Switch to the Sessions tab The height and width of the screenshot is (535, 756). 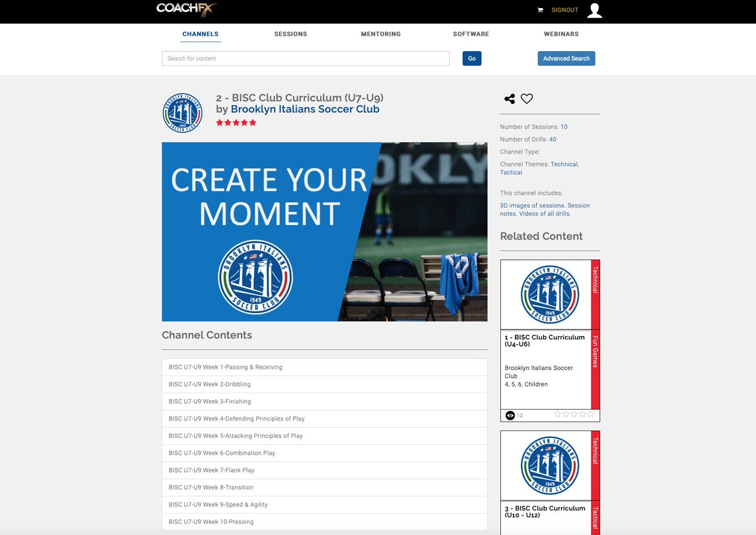(290, 34)
